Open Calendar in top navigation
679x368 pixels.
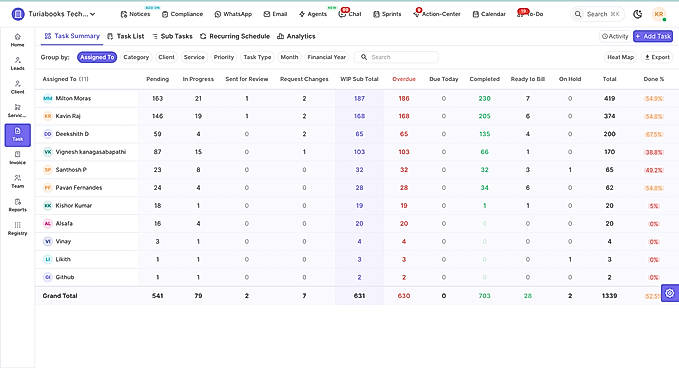tap(489, 14)
